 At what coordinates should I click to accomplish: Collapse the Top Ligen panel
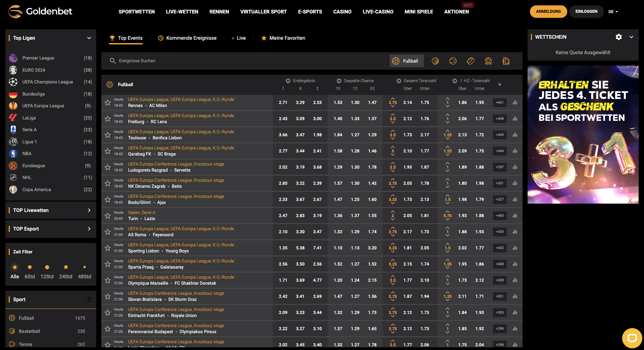[x=89, y=38]
